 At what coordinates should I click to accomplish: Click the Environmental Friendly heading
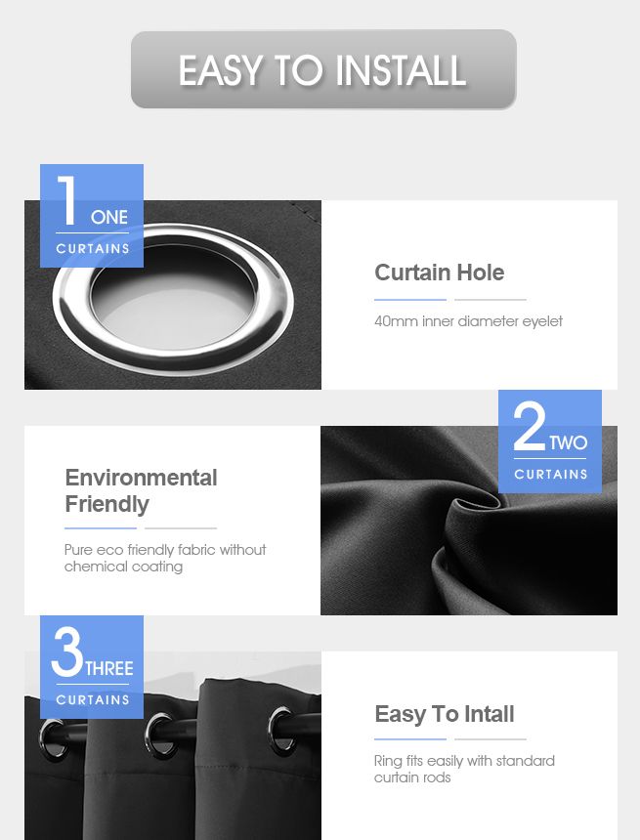[141, 490]
